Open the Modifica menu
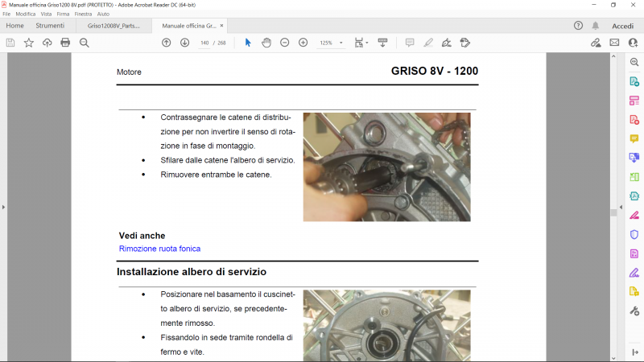Viewport: 644px width, 362px height. [26, 14]
